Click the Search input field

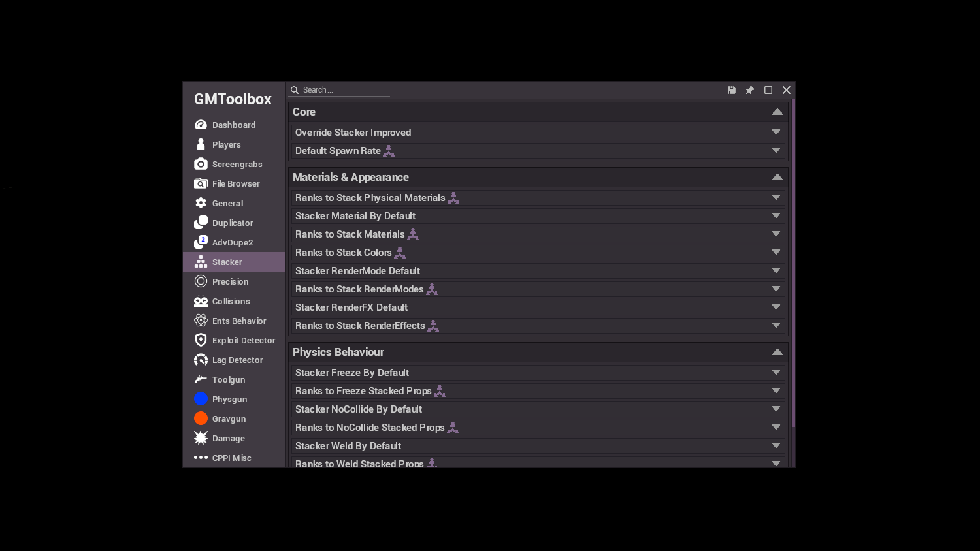[x=340, y=90]
